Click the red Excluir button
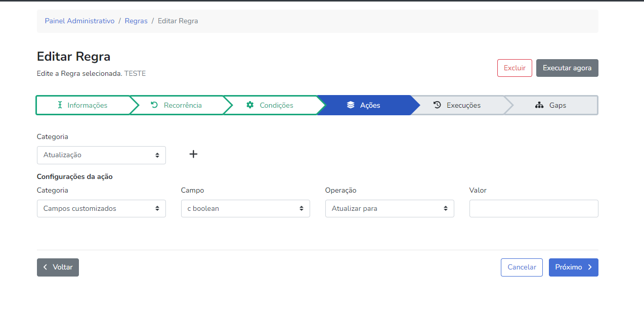This screenshot has height=318, width=644. coord(514,68)
